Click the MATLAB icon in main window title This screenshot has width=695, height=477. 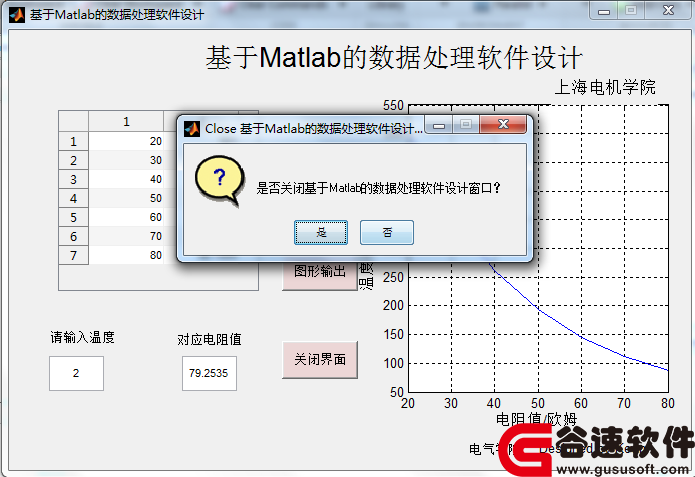17,15
